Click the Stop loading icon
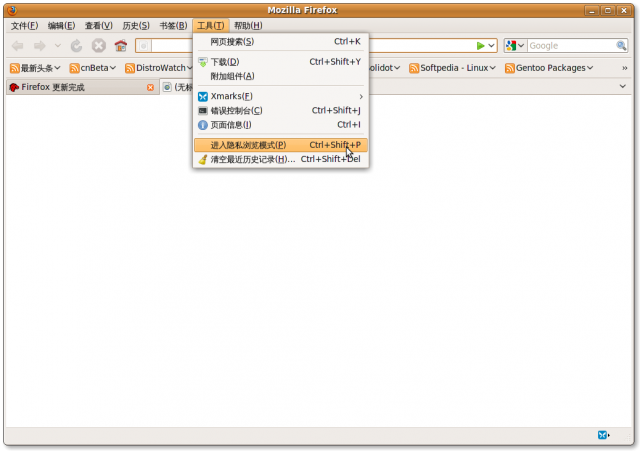The height and width of the screenshot is (451, 640). pyautogui.click(x=98, y=46)
